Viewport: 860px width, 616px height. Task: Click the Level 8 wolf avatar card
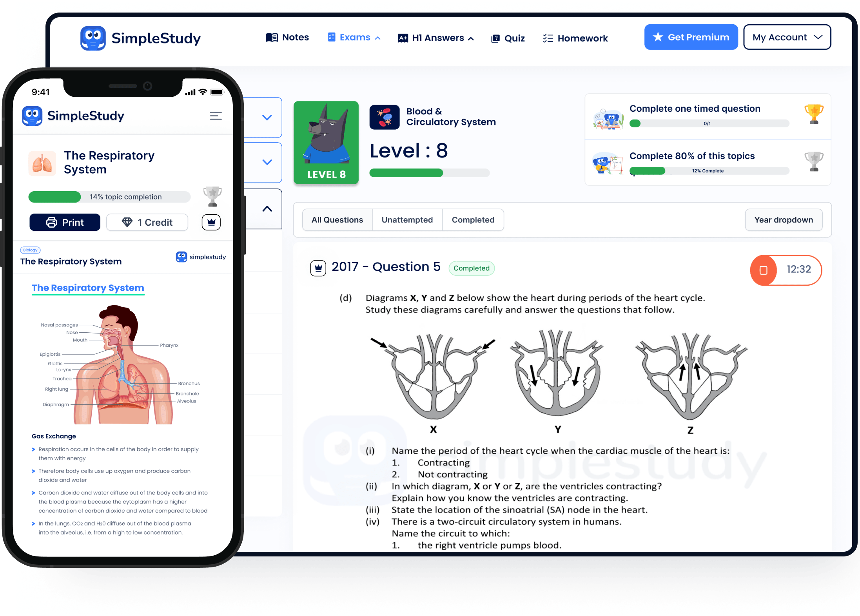(x=326, y=143)
